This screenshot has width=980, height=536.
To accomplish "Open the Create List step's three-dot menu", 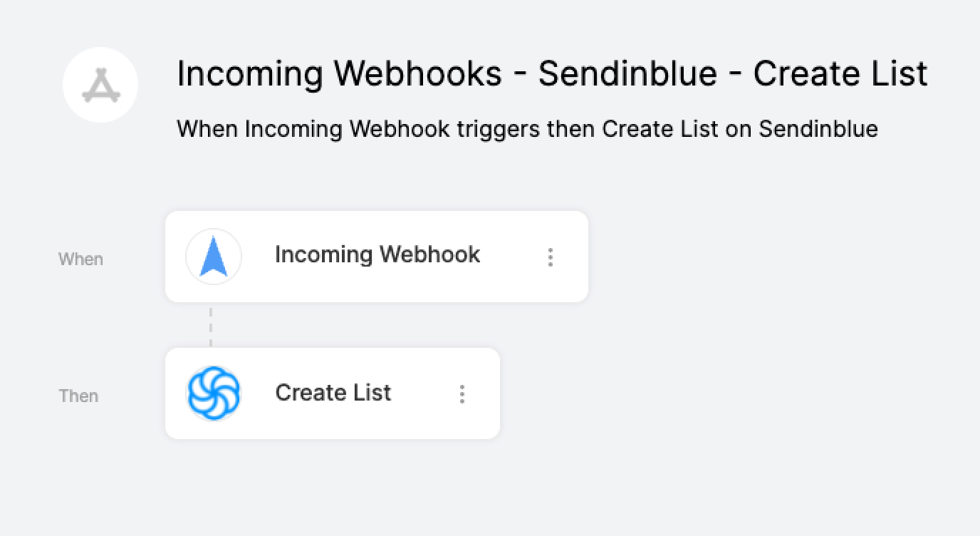I will pyautogui.click(x=462, y=394).
